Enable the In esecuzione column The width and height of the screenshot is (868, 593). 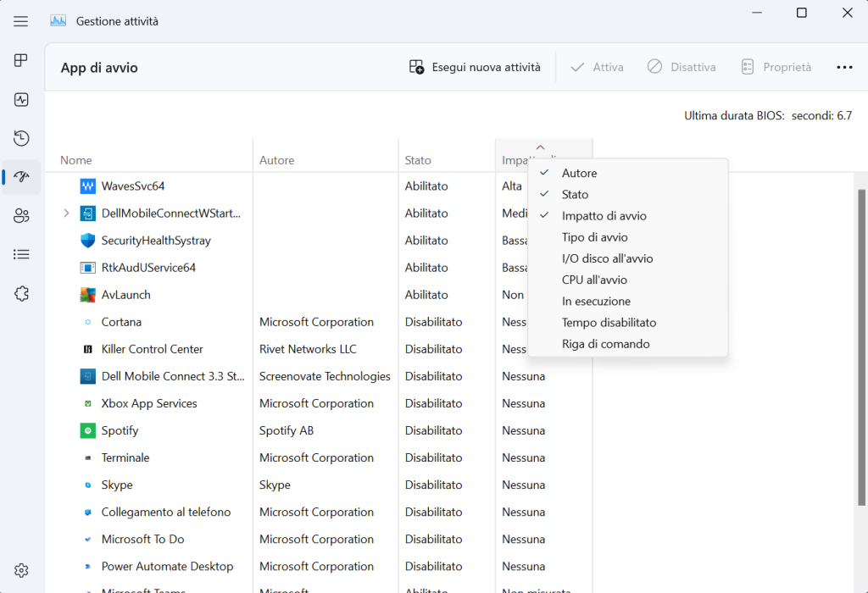(628, 302)
